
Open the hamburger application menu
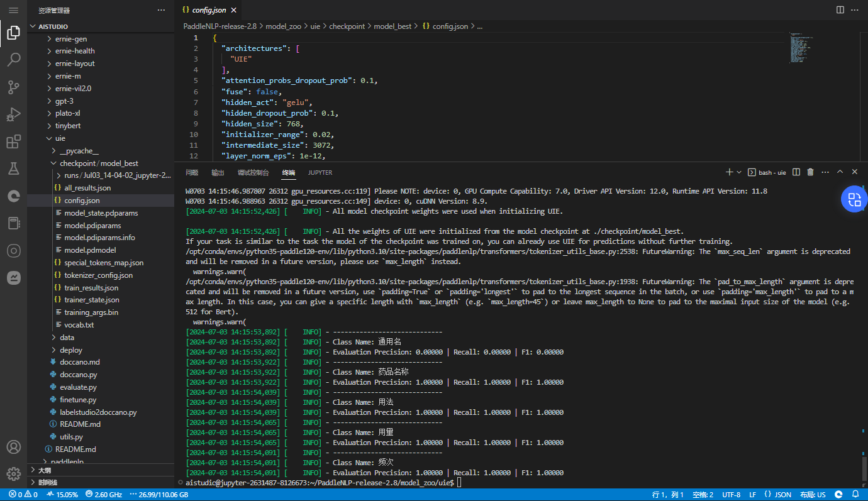pyautogui.click(x=13, y=10)
